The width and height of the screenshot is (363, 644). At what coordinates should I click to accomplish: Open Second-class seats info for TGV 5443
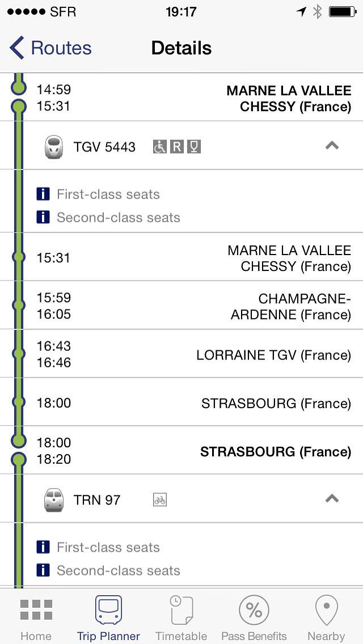[x=118, y=218]
